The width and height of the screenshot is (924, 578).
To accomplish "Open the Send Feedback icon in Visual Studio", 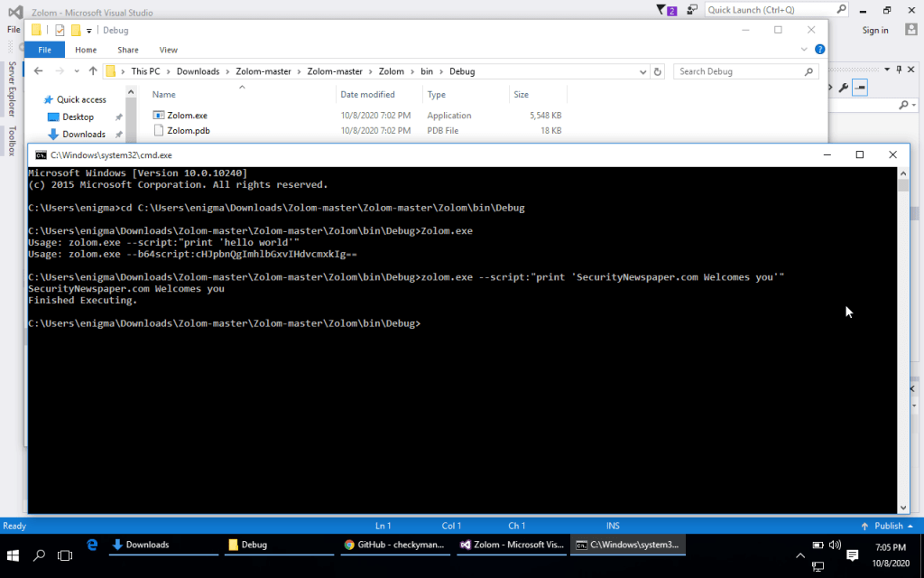I will click(692, 10).
